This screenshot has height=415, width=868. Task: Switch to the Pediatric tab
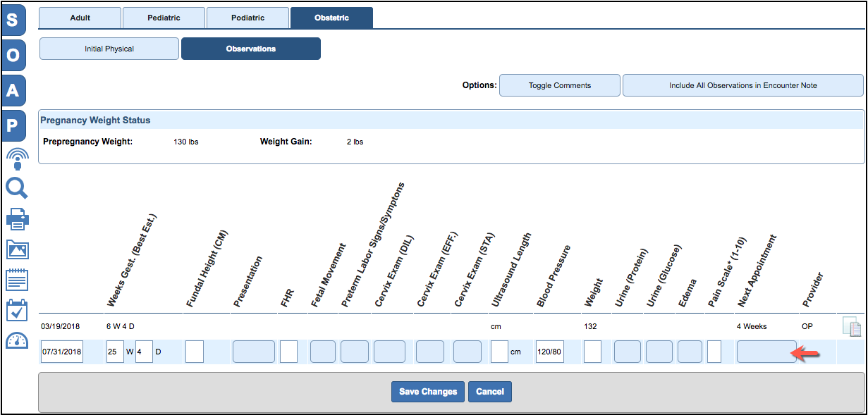pyautogui.click(x=164, y=18)
